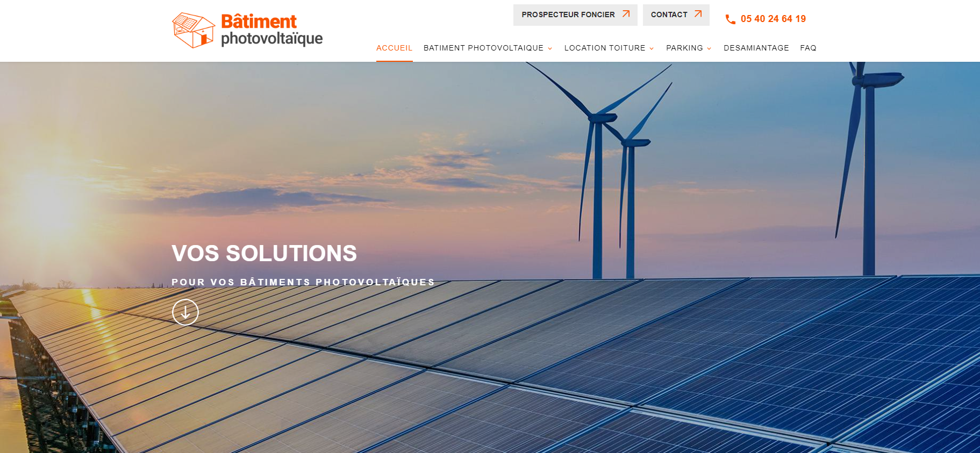Go to the Accueil menu item
Viewport: 980px width, 453px height.
tap(394, 48)
